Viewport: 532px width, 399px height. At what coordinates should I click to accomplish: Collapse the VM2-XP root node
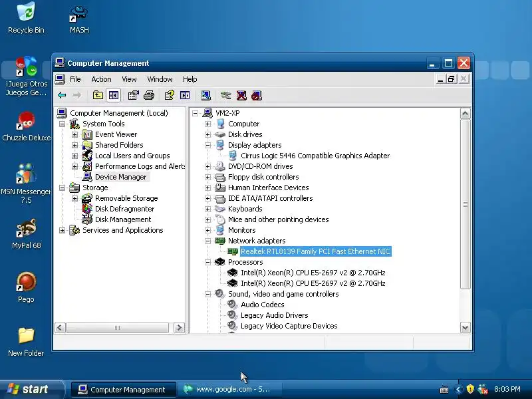(x=195, y=113)
